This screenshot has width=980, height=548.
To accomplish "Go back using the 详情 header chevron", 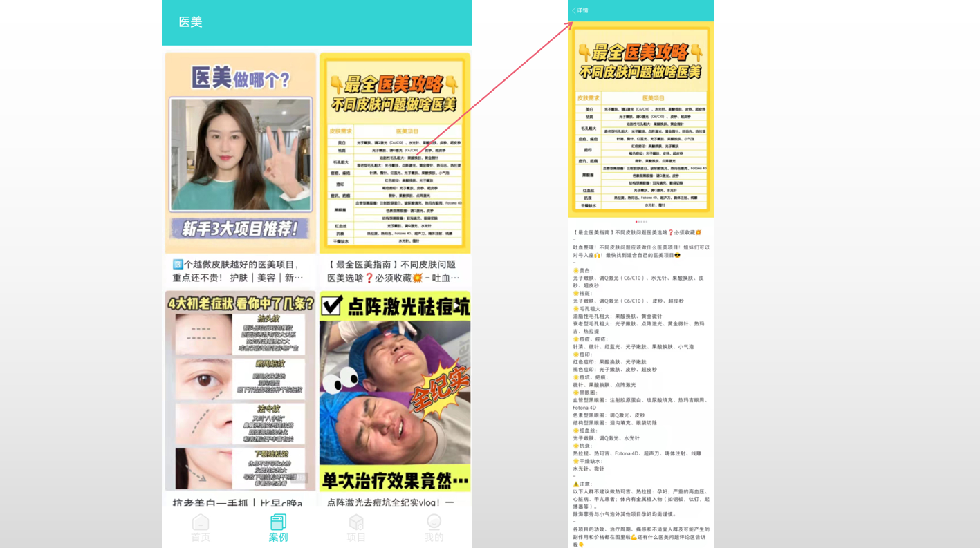I will point(574,10).
